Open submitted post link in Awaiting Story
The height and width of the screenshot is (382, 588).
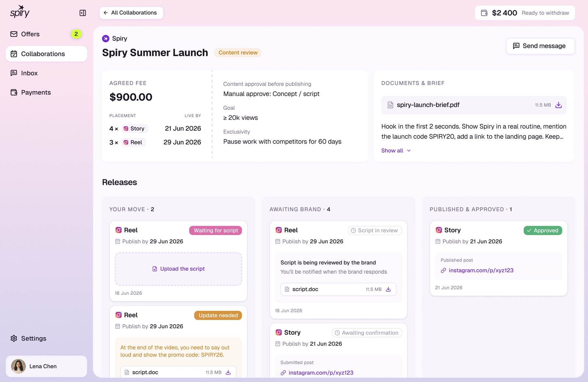[x=321, y=373]
